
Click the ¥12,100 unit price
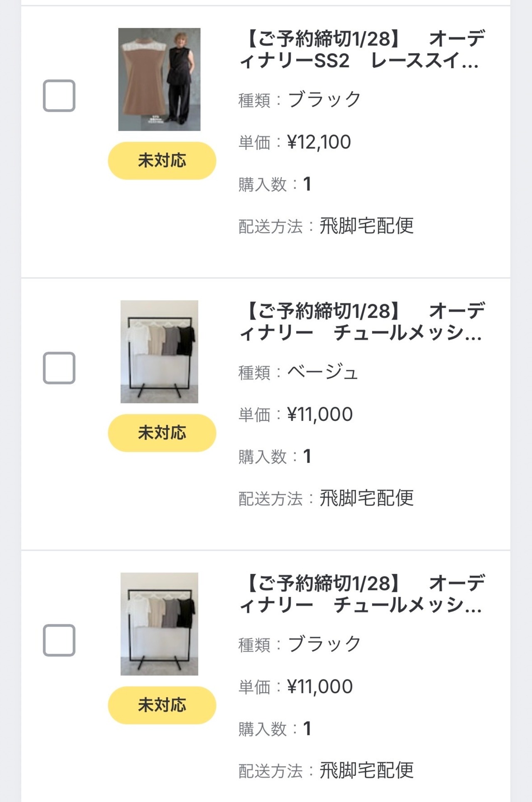point(319,142)
